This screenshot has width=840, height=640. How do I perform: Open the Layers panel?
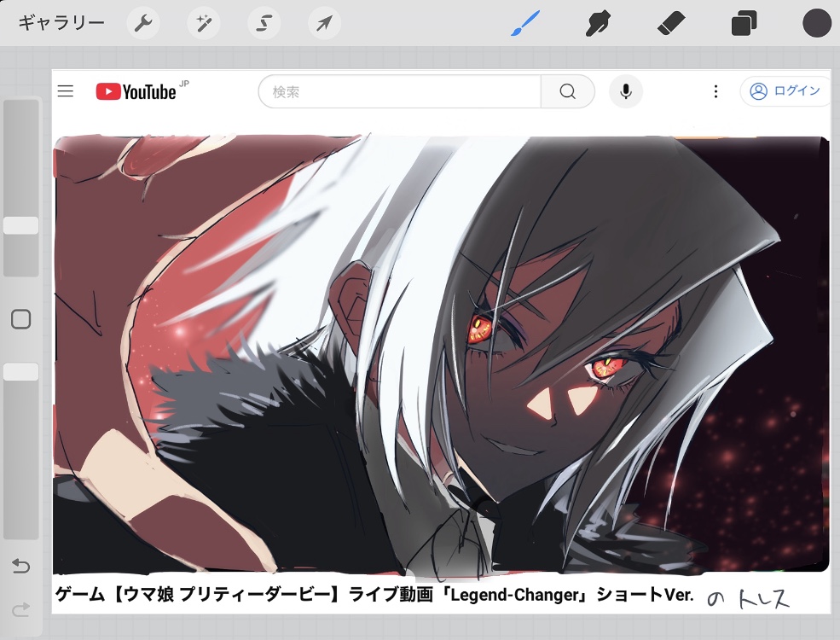tap(744, 23)
